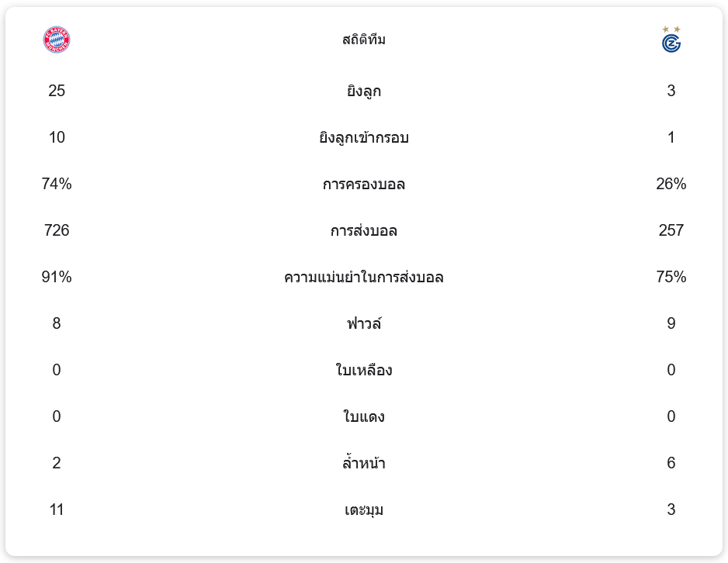Select Bayern's 25 shots value
Viewport: 728px width, 563px height.
tap(57, 91)
